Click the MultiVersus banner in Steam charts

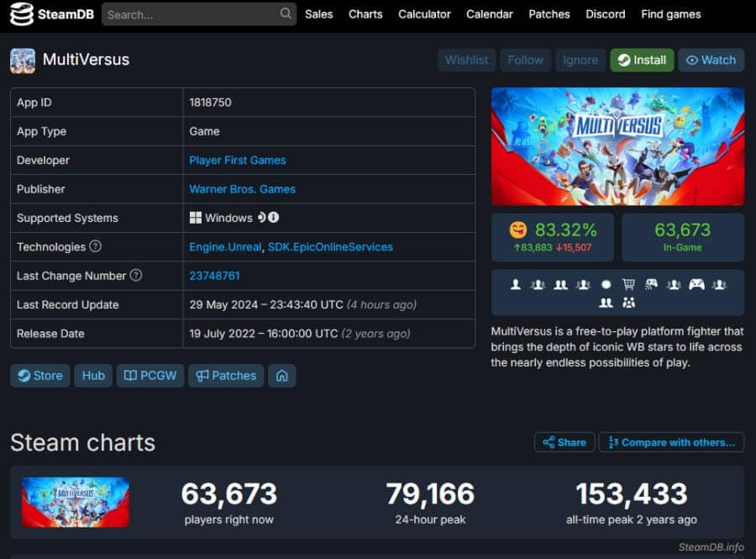point(76,502)
